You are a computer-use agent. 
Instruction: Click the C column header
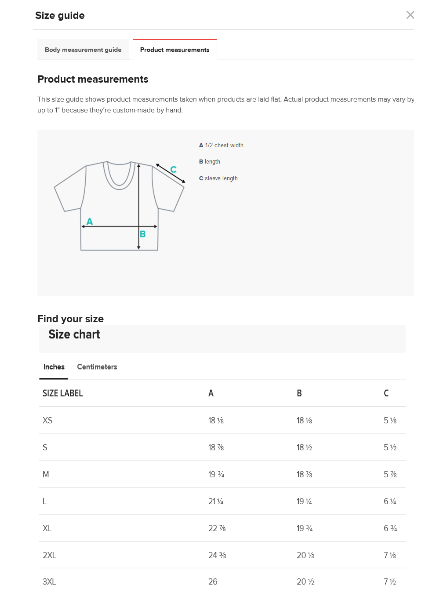click(386, 393)
